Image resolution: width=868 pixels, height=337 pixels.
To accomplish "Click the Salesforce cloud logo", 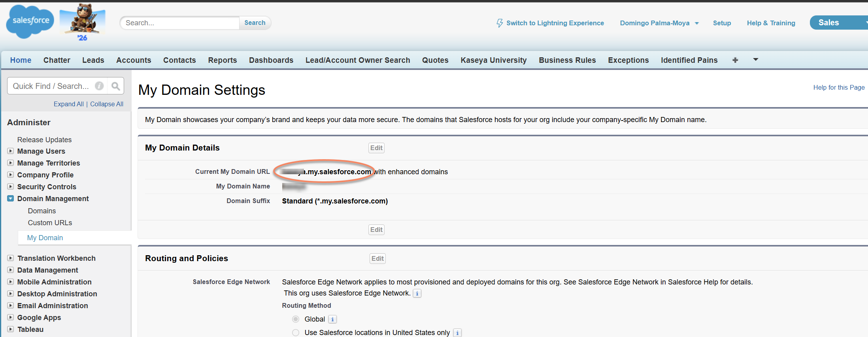I will [30, 22].
